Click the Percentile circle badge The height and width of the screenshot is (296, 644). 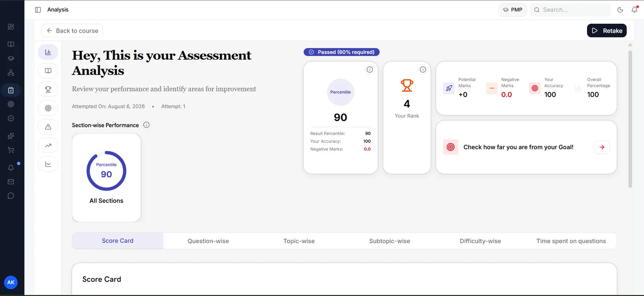pos(341,92)
